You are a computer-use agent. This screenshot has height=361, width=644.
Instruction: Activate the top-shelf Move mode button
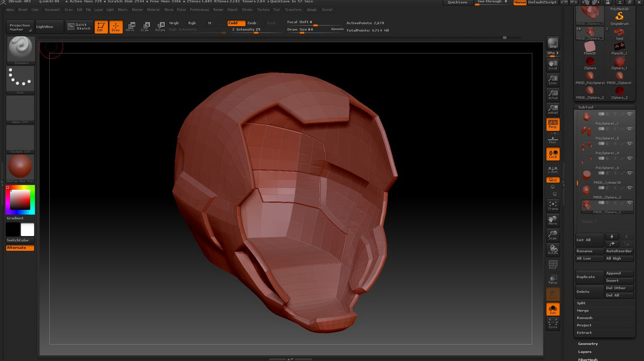(x=131, y=27)
